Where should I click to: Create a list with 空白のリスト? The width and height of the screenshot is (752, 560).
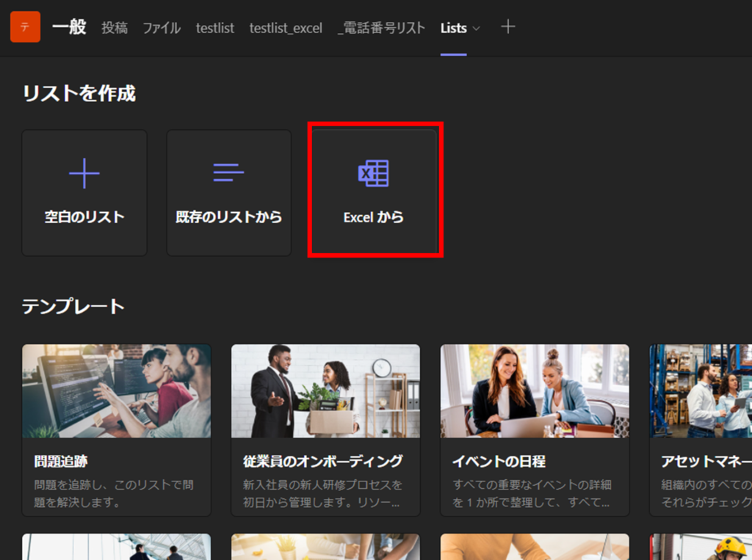[84, 193]
